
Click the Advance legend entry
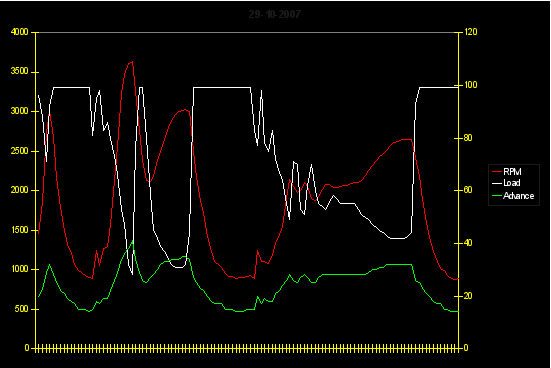(513, 195)
